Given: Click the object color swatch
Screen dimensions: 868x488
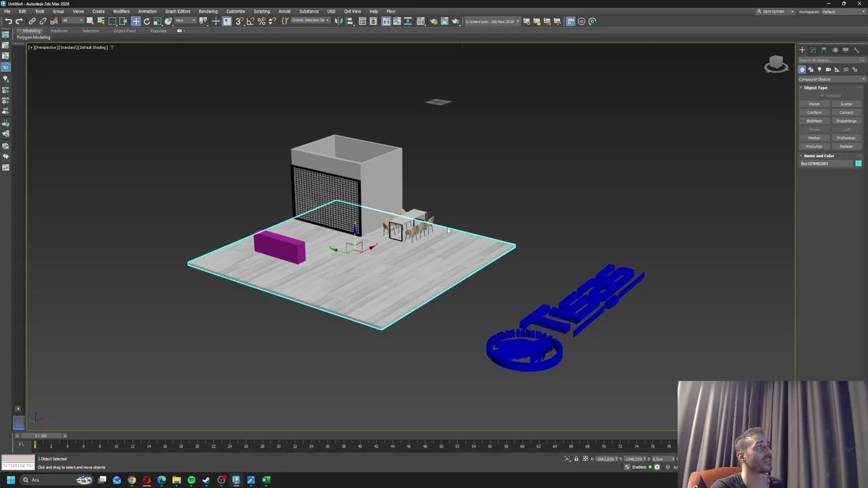Looking at the screenshot, I should point(859,163).
